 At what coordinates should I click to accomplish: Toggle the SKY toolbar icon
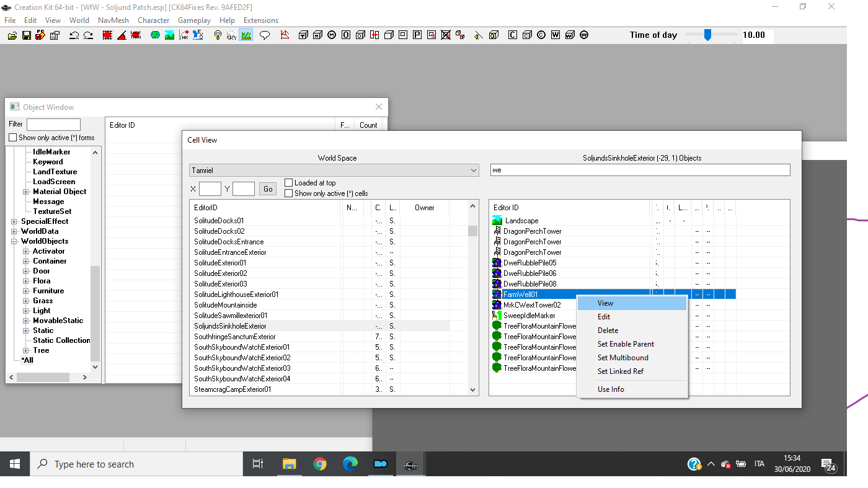pos(231,35)
